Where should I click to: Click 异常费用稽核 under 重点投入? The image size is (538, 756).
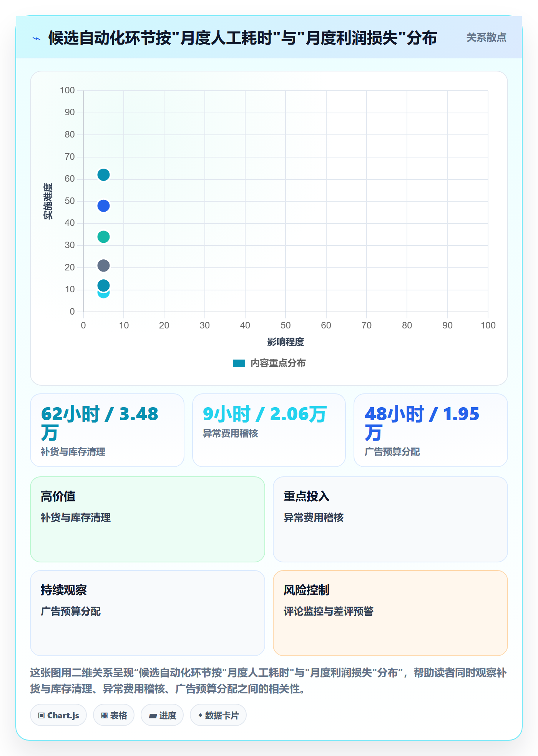314,517
